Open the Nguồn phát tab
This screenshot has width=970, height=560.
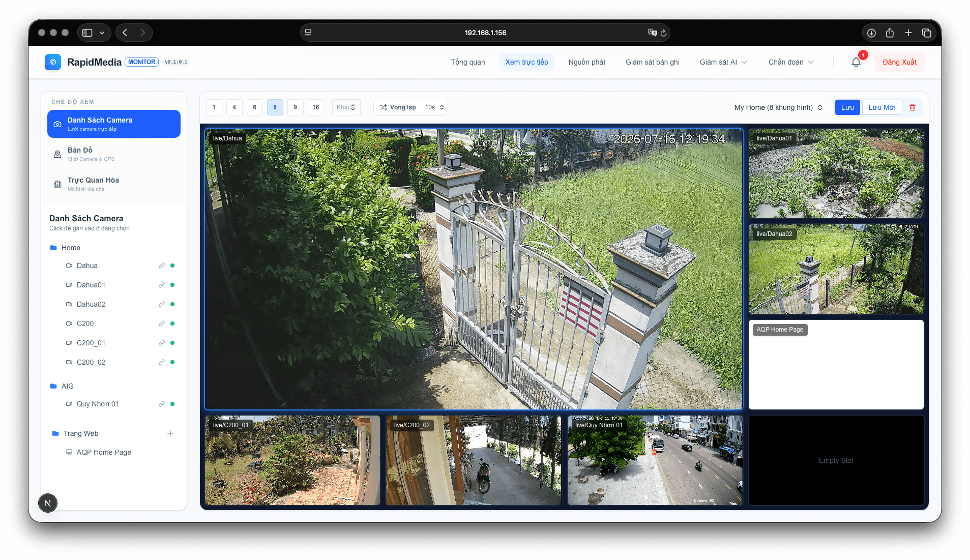pyautogui.click(x=587, y=62)
